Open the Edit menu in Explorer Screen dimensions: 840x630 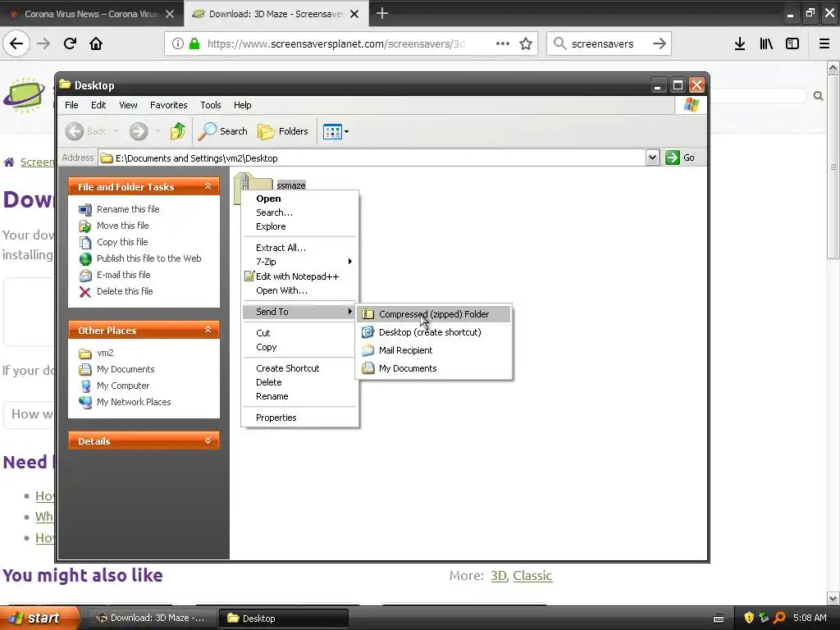tap(98, 105)
